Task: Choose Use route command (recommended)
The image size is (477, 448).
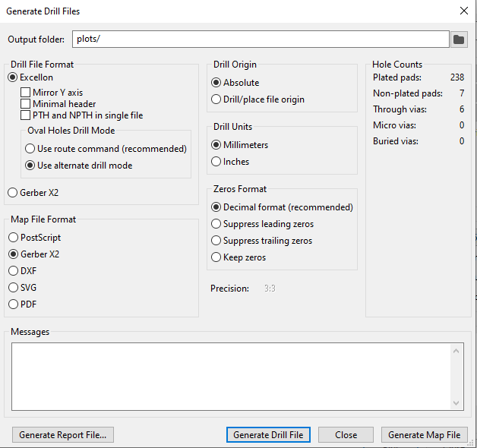Action: pos(106,148)
